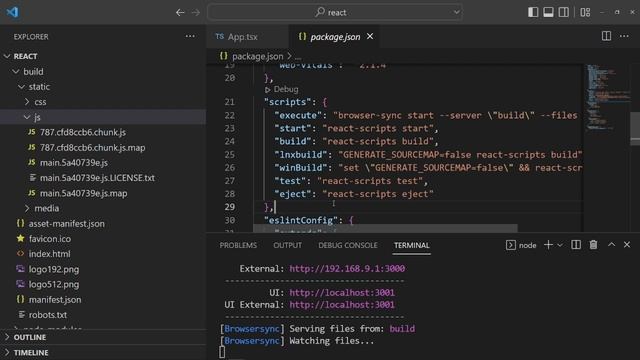Click the react search command center

[335, 12]
